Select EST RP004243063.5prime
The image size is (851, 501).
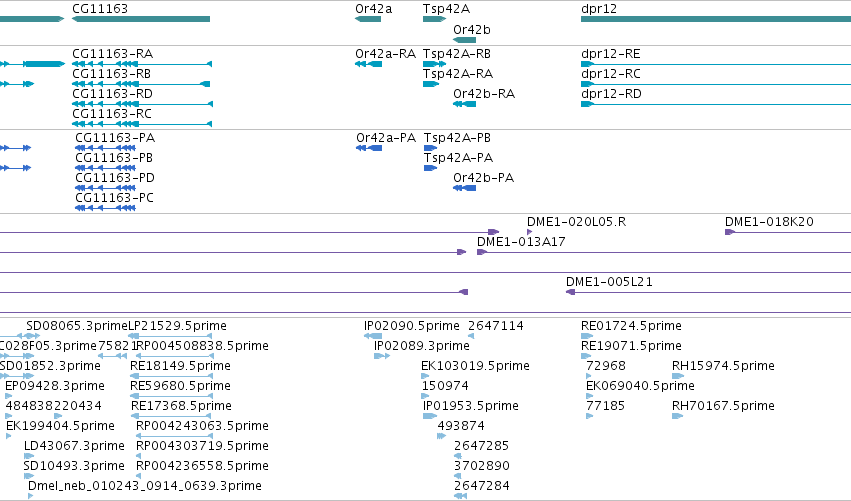click(x=202, y=426)
